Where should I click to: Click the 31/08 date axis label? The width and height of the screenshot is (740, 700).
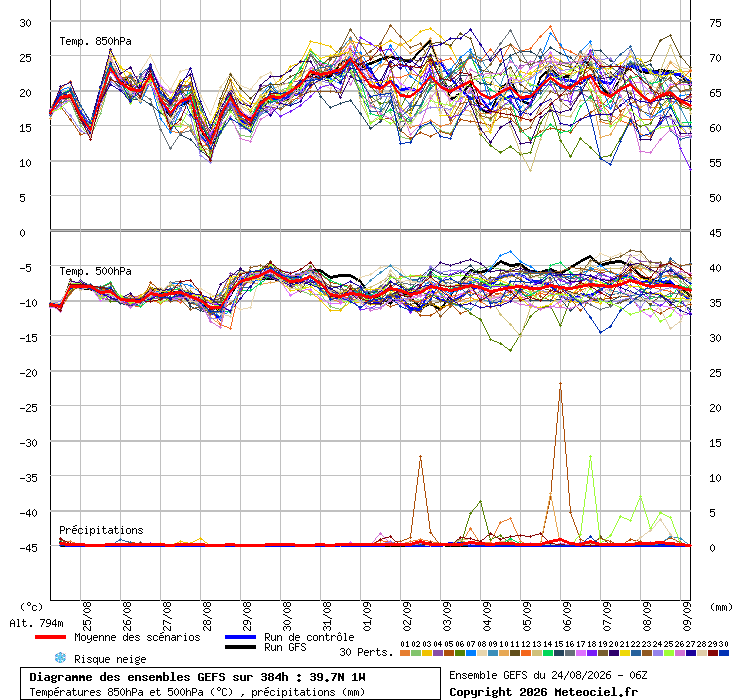point(327,616)
